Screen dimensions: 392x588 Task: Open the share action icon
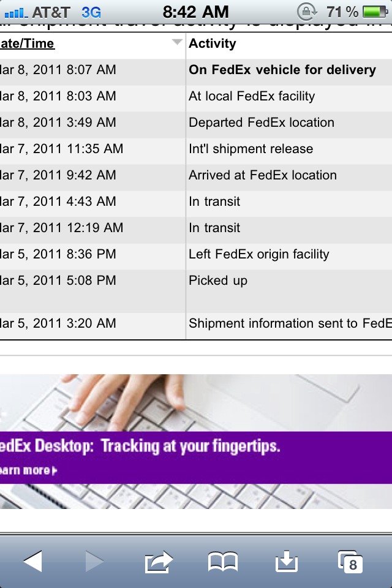pyautogui.click(x=159, y=562)
